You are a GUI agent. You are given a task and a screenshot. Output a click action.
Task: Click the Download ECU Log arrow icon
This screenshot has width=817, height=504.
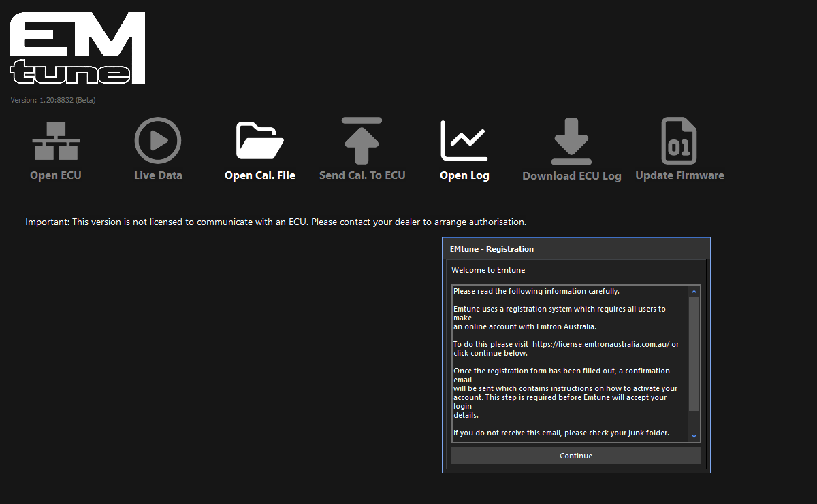click(x=571, y=141)
